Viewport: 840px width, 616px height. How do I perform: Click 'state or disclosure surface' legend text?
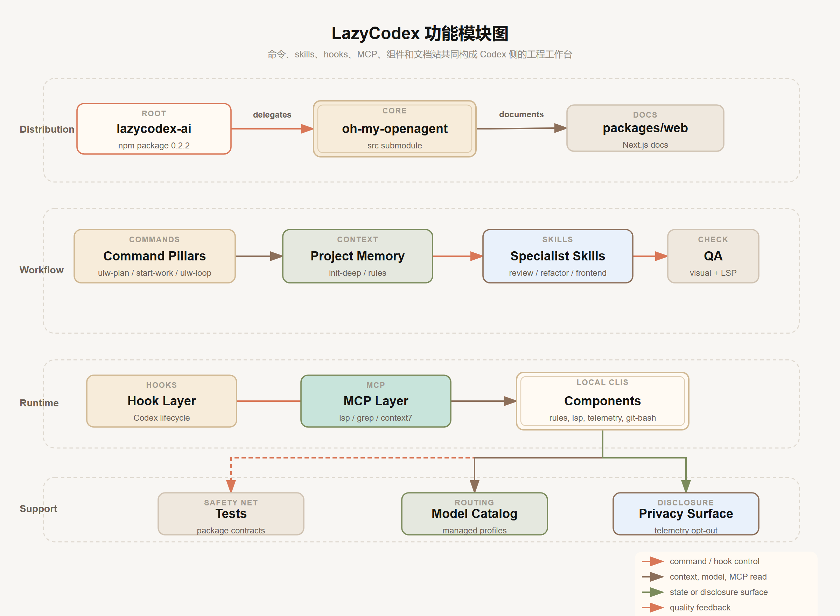pos(719,592)
